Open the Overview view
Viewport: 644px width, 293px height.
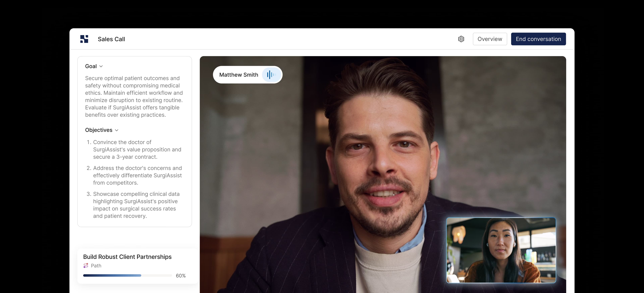coord(490,39)
